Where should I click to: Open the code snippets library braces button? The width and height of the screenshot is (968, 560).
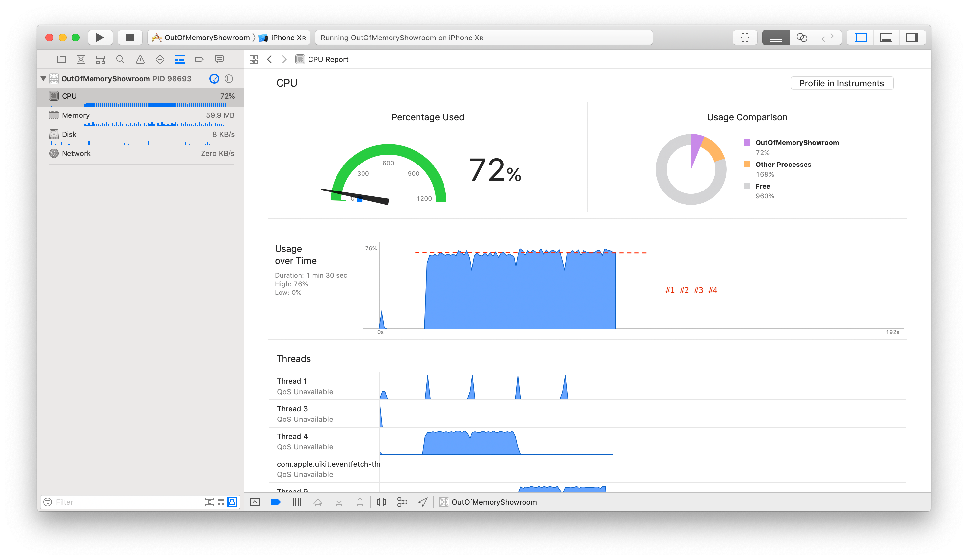pyautogui.click(x=745, y=37)
